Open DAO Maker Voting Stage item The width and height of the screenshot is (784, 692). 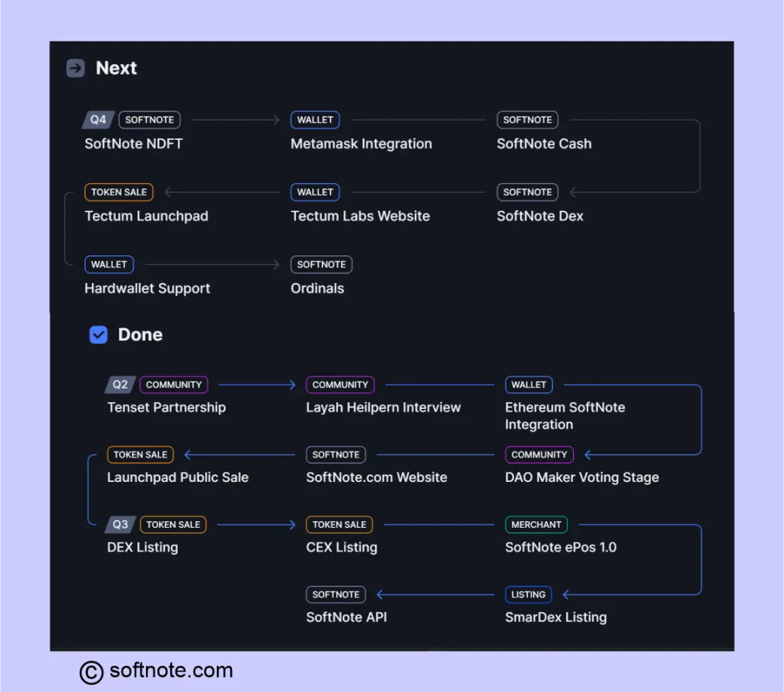coord(582,477)
